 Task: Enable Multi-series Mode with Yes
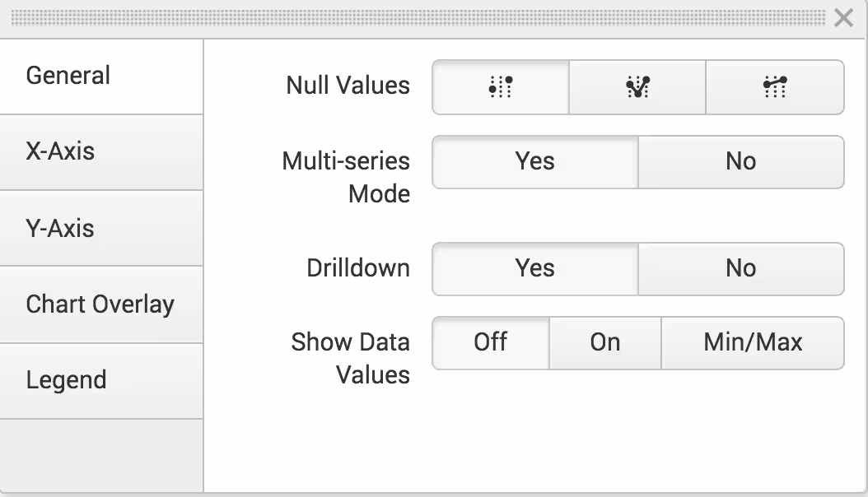(x=534, y=161)
